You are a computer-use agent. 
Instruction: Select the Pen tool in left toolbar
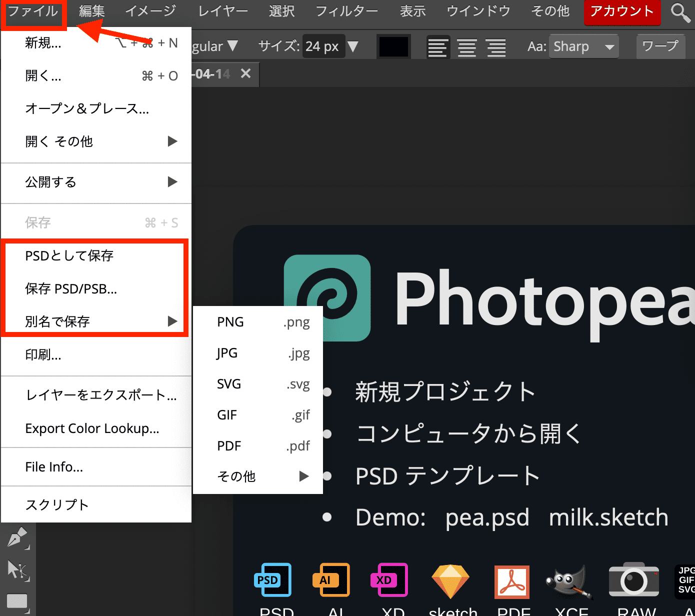coord(17,537)
